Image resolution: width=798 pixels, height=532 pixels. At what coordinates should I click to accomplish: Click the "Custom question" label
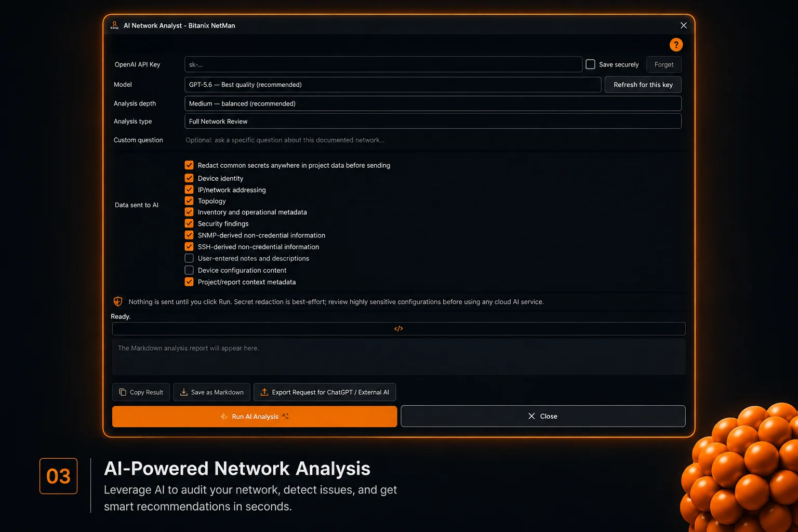pyautogui.click(x=138, y=140)
